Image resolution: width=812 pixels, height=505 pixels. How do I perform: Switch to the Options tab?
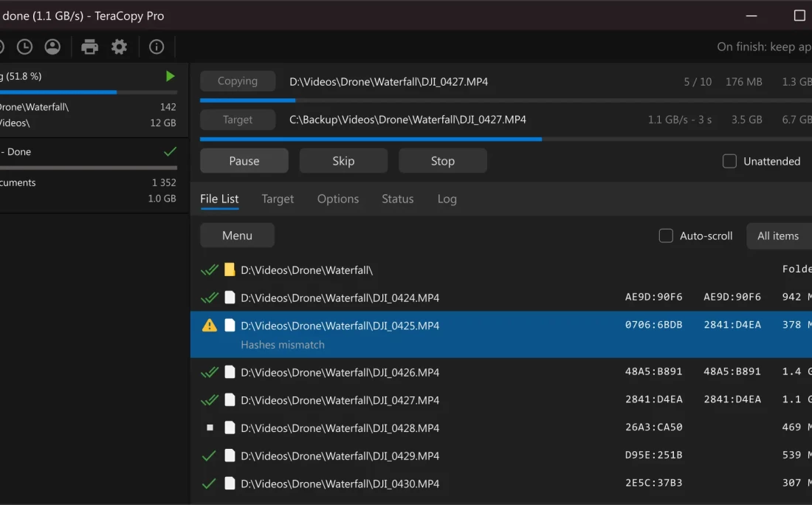point(337,199)
